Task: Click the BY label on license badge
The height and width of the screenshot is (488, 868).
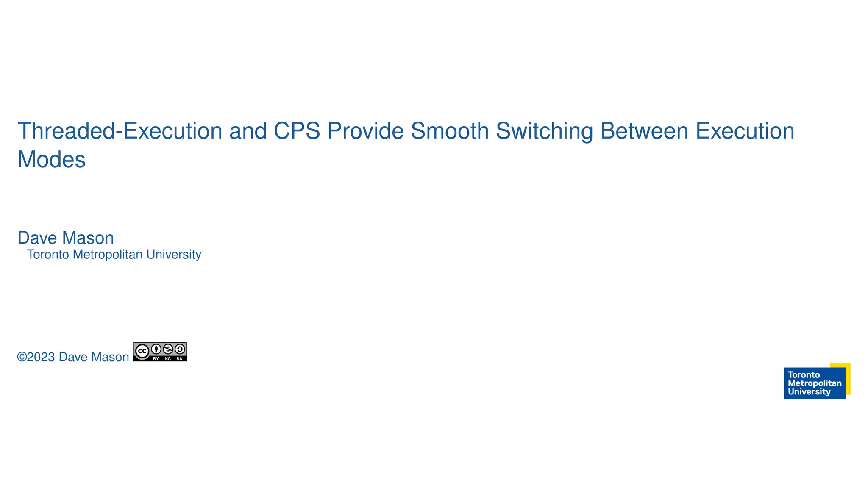Action: click(x=156, y=359)
